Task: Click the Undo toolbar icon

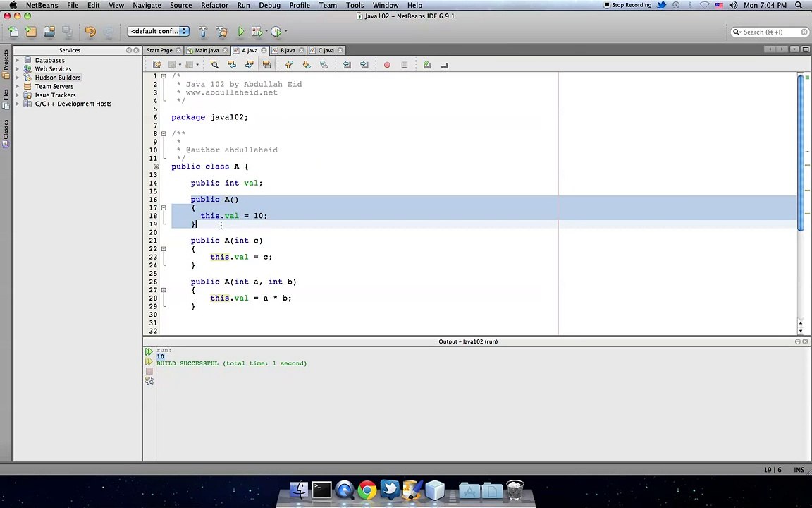Action: click(90, 32)
